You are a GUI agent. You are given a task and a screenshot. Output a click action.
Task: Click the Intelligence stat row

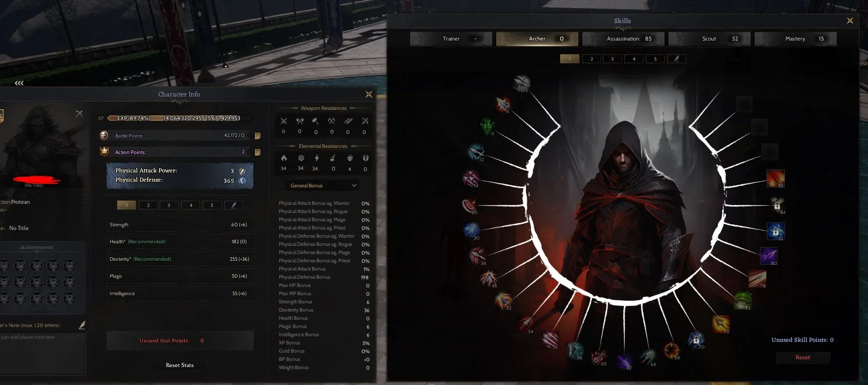coord(180,293)
